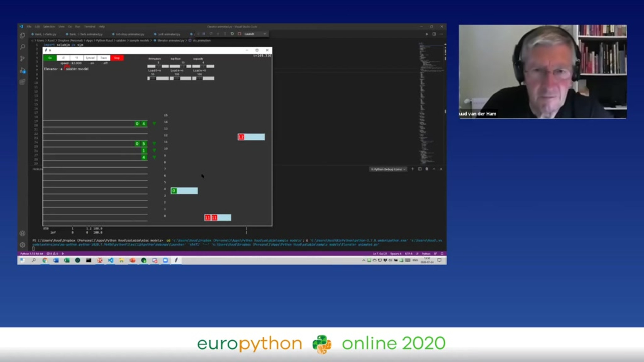Viewport: 644px width, 362px height.
Task: Open Source Control in activity bar
Action: click(x=22, y=59)
